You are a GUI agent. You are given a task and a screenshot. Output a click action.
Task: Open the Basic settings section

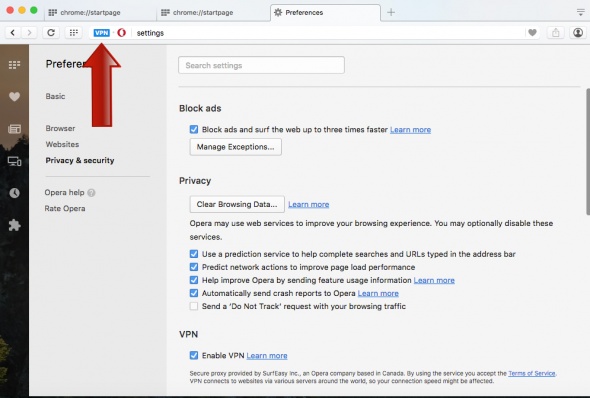(x=55, y=96)
